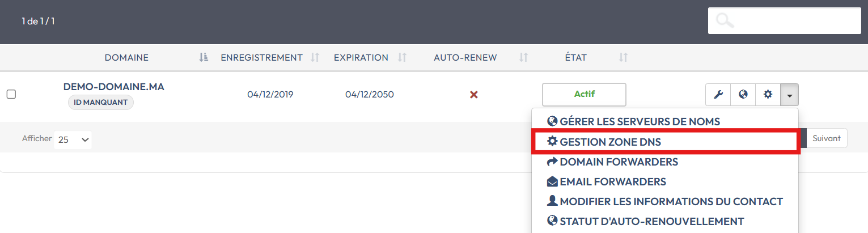This screenshot has height=233, width=868.
Task: Click the Suivant pagination button
Action: (826, 138)
